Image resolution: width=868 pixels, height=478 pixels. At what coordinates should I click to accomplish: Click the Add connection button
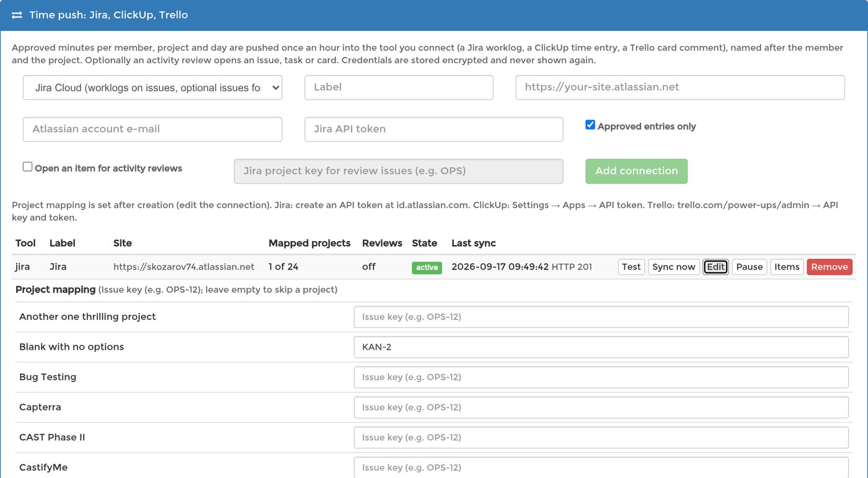(636, 171)
